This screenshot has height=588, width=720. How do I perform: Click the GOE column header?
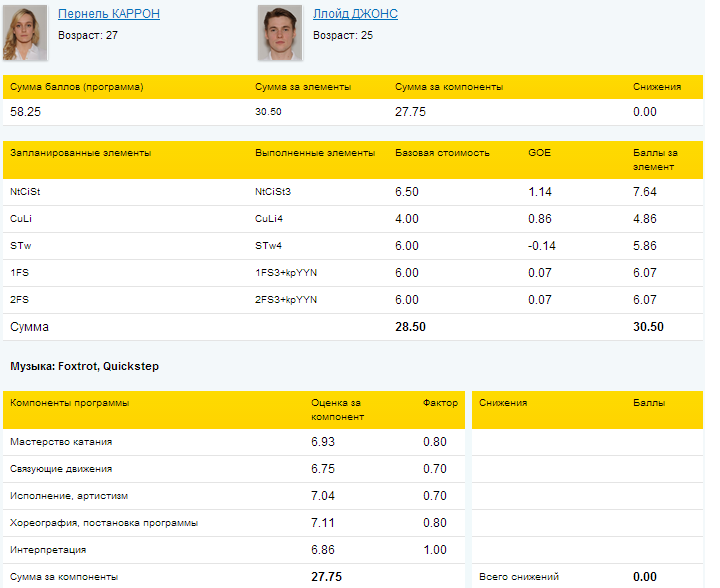coord(539,153)
